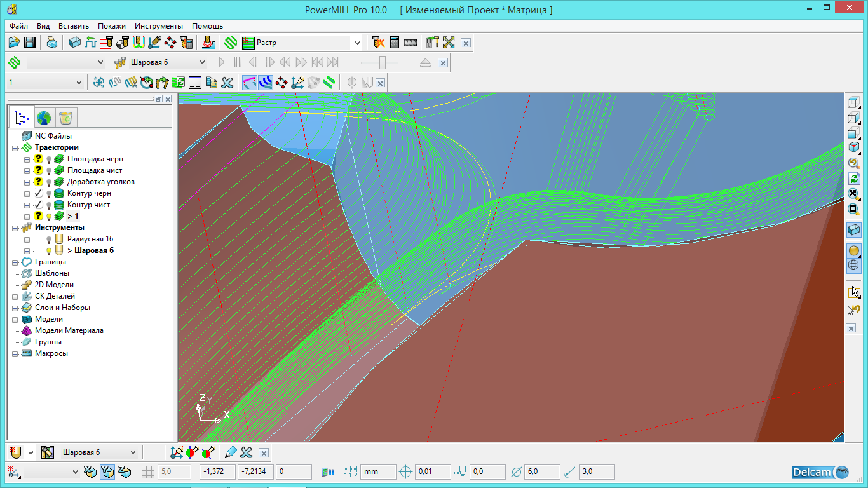Image resolution: width=868 pixels, height=488 pixels.
Task: Save the project with the floppy disk icon
Action: click(x=29, y=43)
